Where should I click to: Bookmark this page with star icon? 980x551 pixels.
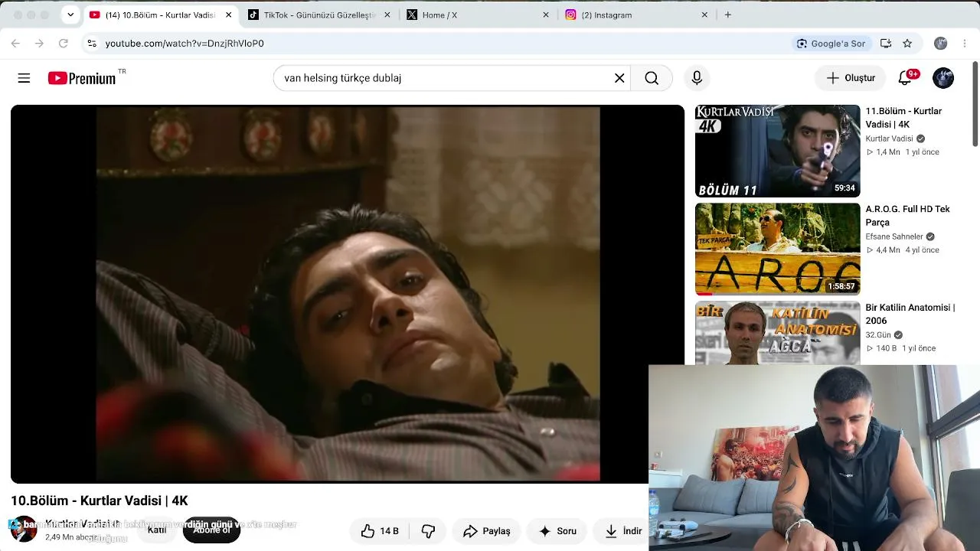point(907,44)
